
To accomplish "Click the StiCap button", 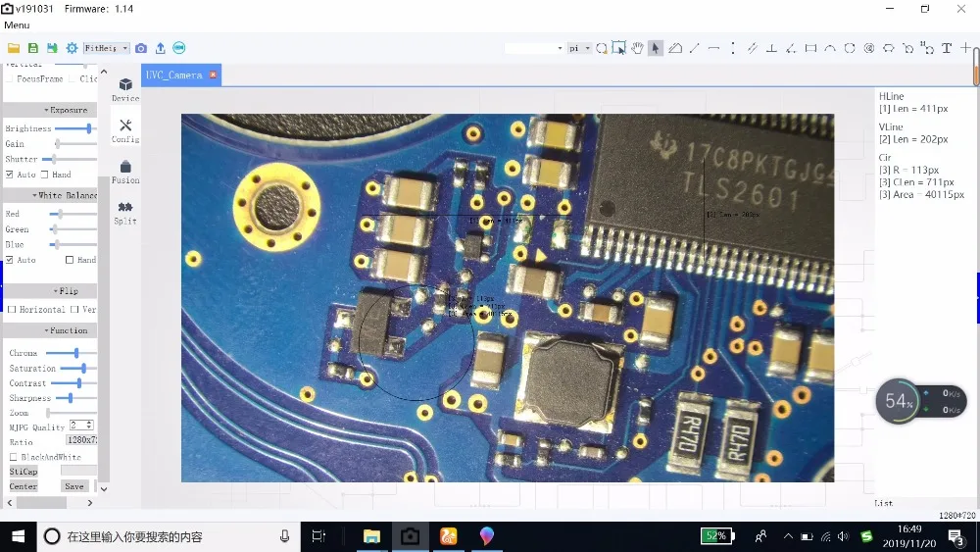I will point(24,472).
